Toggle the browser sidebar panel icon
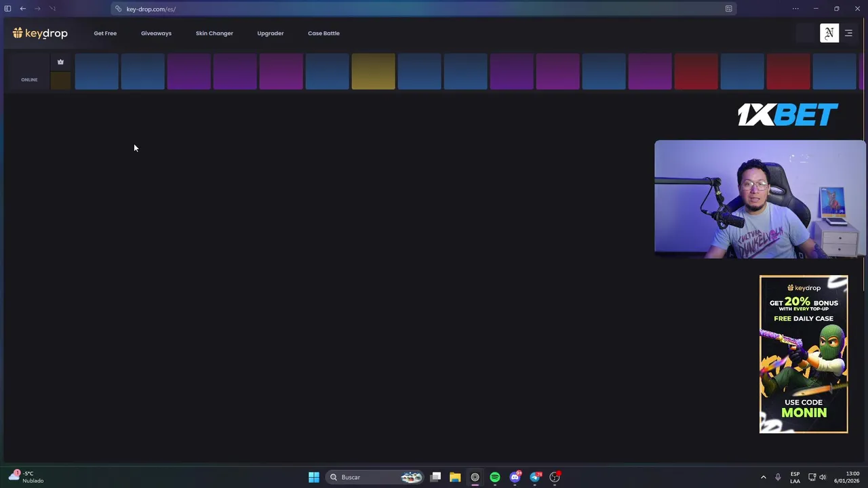Image resolution: width=868 pixels, height=488 pixels. tap(7, 9)
